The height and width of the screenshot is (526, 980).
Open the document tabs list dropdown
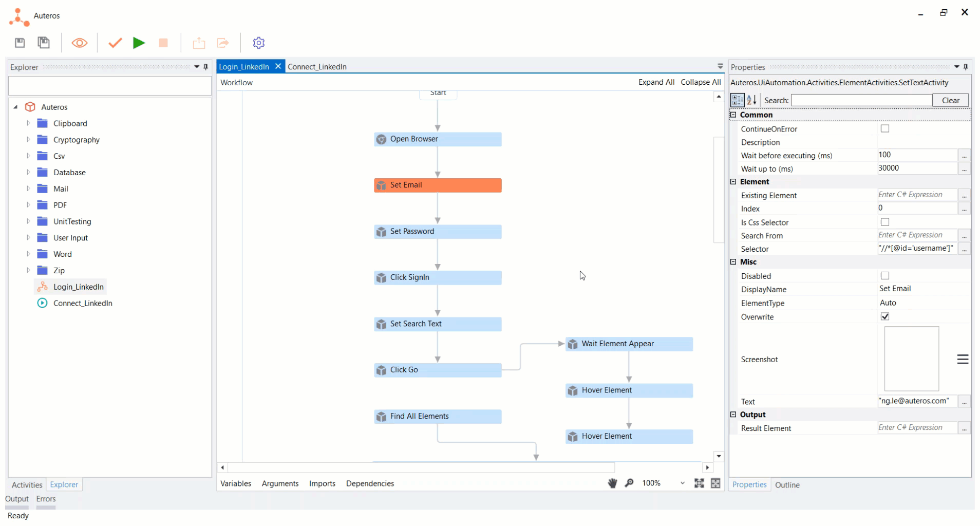pyautogui.click(x=720, y=66)
